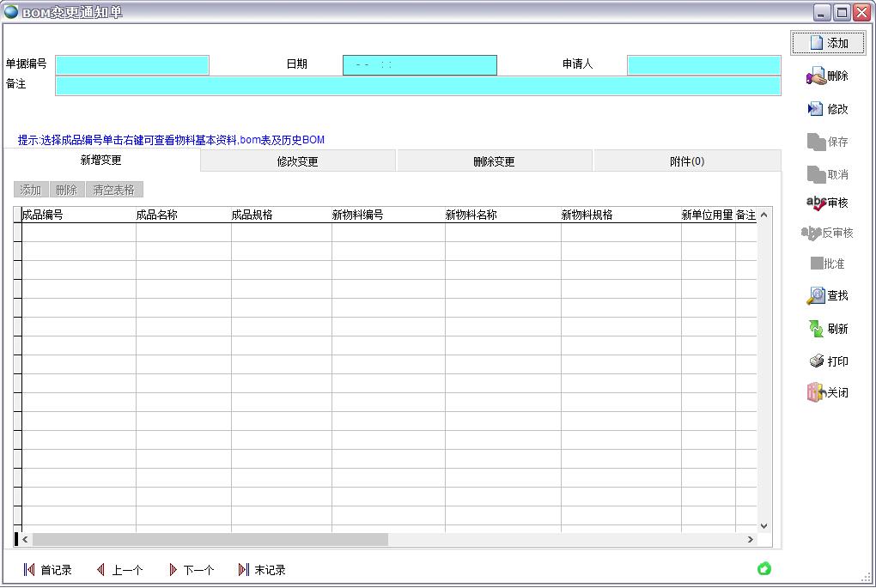This screenshot has height=588, width=876.
Task: Jump to next record 下一个
Action: (191, 570)
